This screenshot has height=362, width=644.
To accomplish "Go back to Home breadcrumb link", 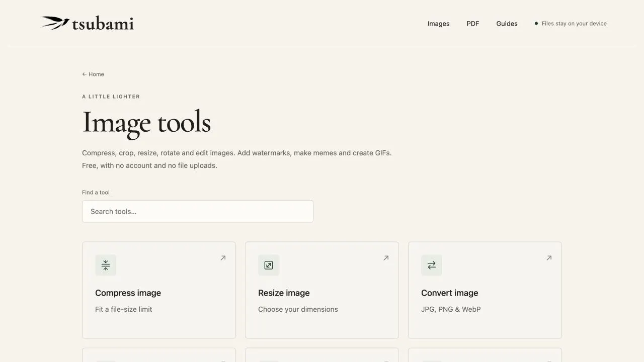I will tap(93, 74).
